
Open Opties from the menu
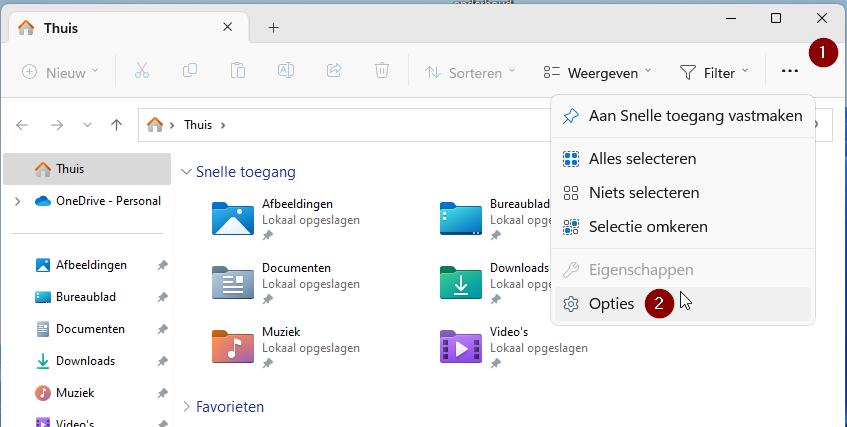[x=683, y=304]
